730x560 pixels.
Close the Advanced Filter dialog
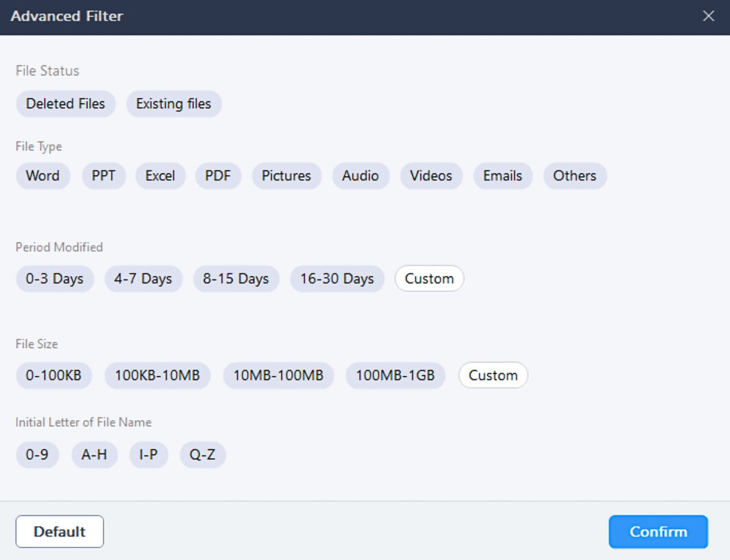(x=708, y=16)
